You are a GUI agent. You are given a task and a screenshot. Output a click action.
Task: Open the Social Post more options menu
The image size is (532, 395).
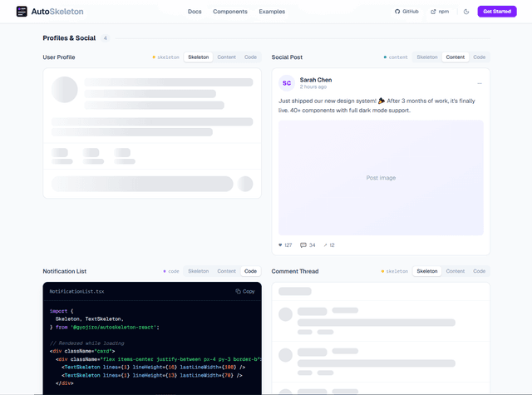tap(480, 83)
